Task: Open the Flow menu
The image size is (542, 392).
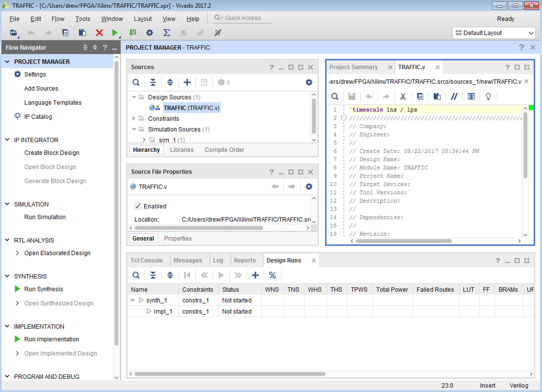Action: [x=58, y=19]
